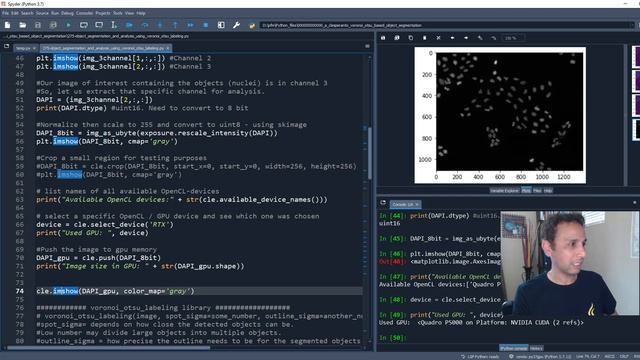Screen dimensions: 640x360
Task: Click the Step into debugger icon
Action: (160, 25)
